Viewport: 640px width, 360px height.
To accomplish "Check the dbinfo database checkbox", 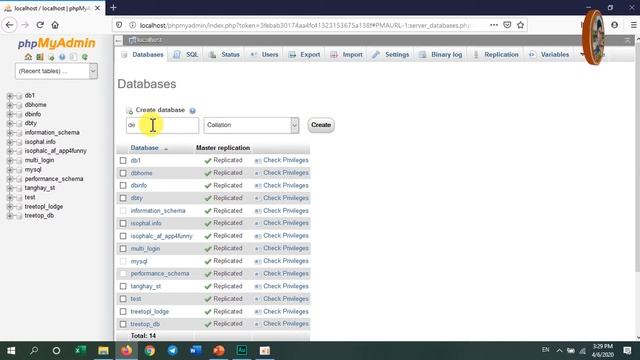I will (123, 186).
